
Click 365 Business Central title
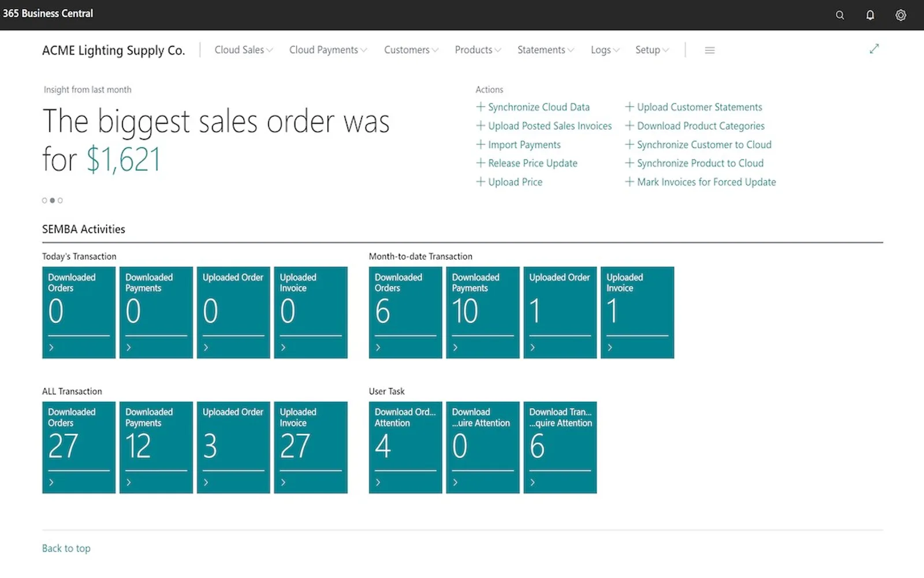47,13
